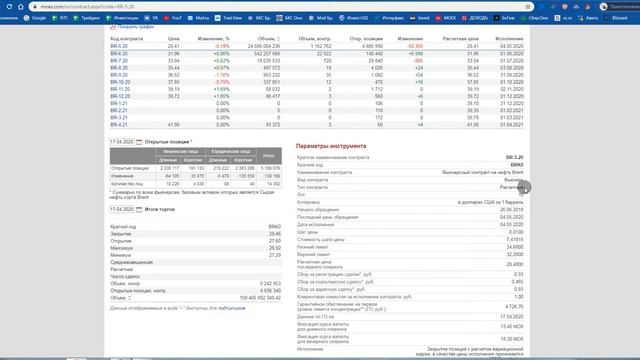Open the InFear bookmark
The width and height of the screenshot is (640, 360).
tap(504, 18)
